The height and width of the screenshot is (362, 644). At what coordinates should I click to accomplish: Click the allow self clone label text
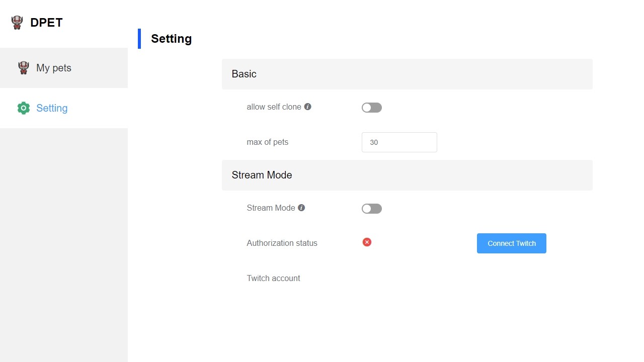click(274, 107)
